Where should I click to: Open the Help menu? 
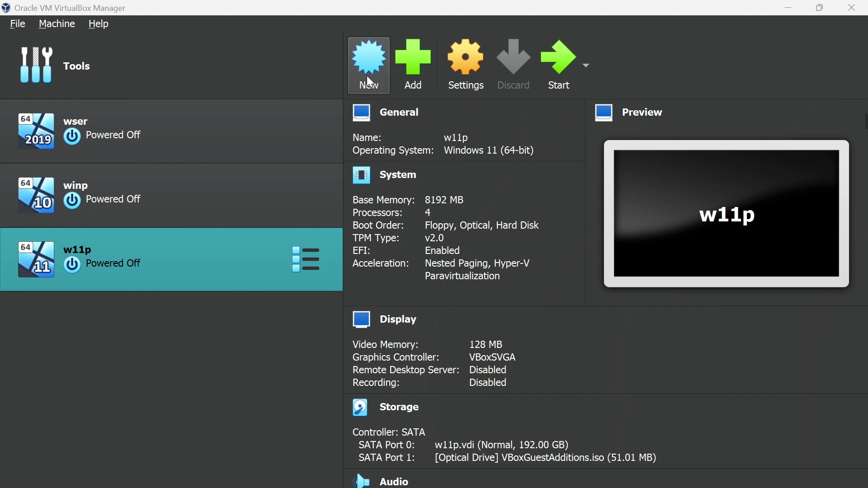(98, 24)
